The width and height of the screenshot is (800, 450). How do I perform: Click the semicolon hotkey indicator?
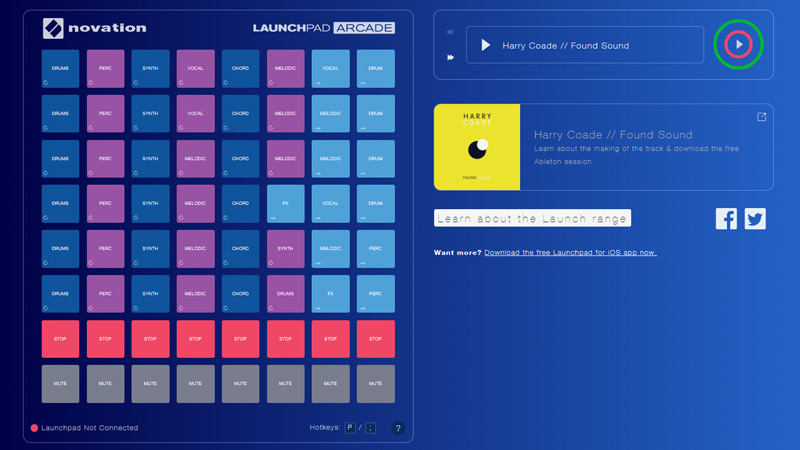(x=371, y=428)
